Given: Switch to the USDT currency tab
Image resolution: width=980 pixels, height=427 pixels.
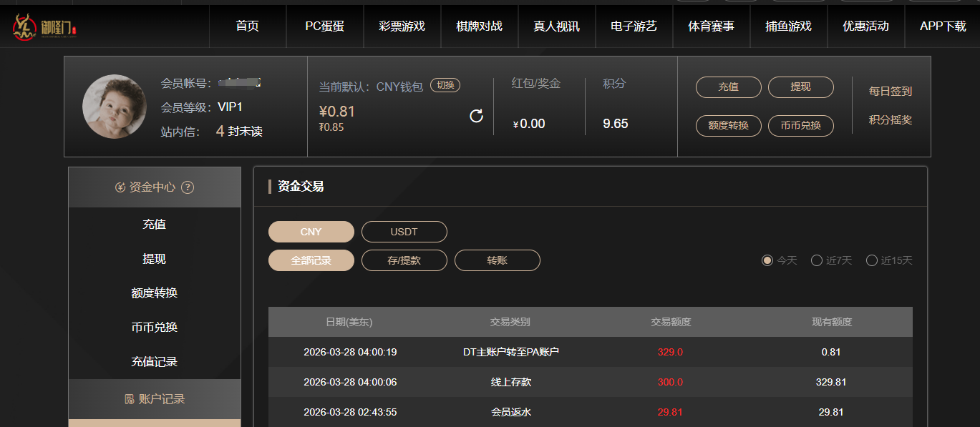Looking at the screenshot, I should (x=404, y=232).
